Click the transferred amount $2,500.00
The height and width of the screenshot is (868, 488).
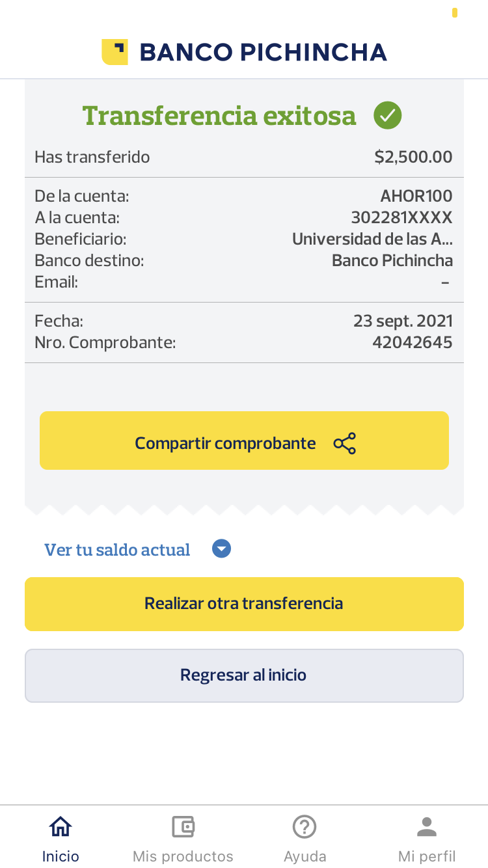coord(413,157)
